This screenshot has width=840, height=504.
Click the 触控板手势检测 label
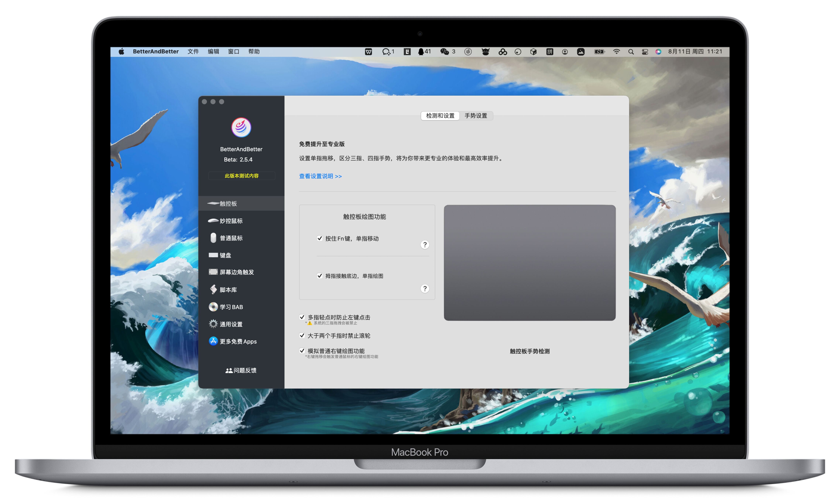point(530,351)
